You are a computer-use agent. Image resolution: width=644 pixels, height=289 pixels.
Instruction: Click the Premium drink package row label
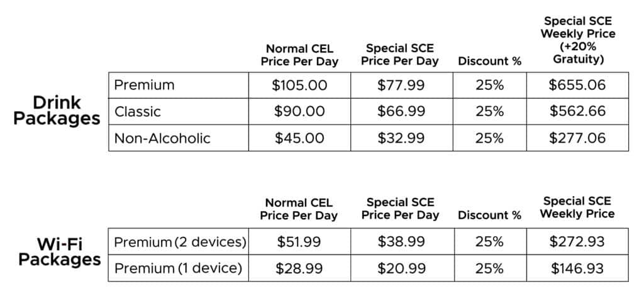coord(145,85)
